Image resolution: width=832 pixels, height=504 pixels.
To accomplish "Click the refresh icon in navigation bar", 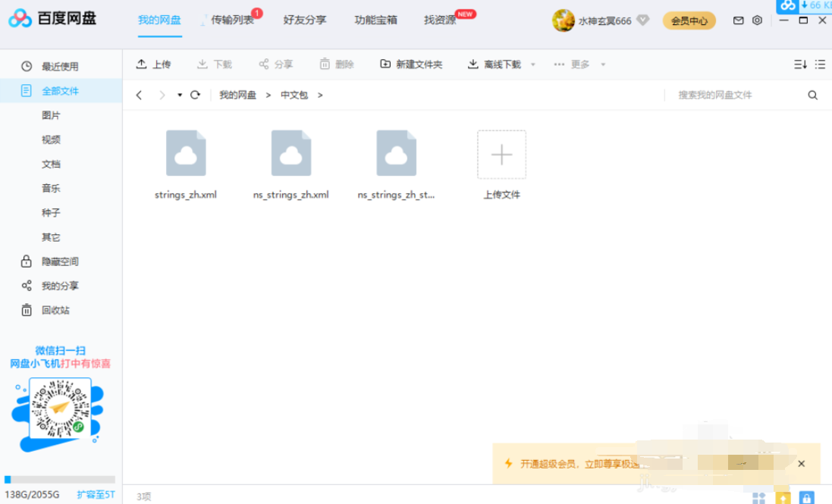I will coord(195,95).
